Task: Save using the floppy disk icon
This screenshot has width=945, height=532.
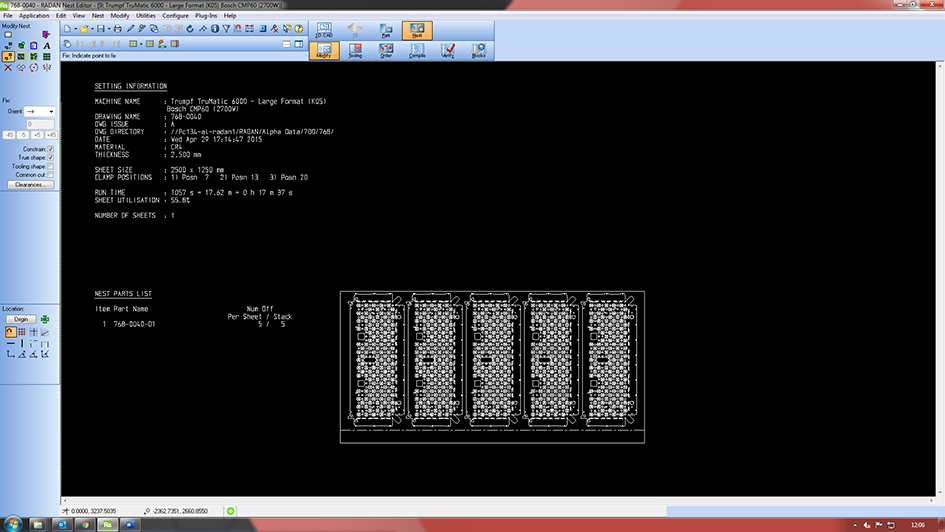Action: (x=101, y=28)
